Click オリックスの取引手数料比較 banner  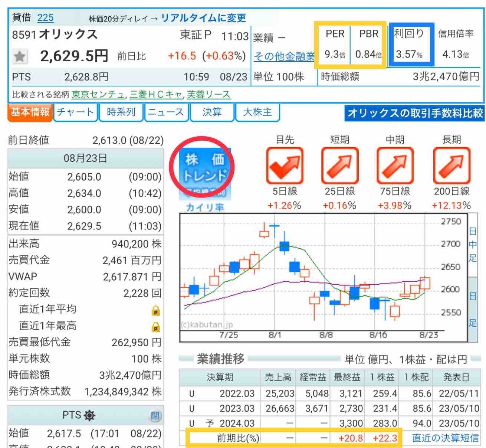point(415,113)
